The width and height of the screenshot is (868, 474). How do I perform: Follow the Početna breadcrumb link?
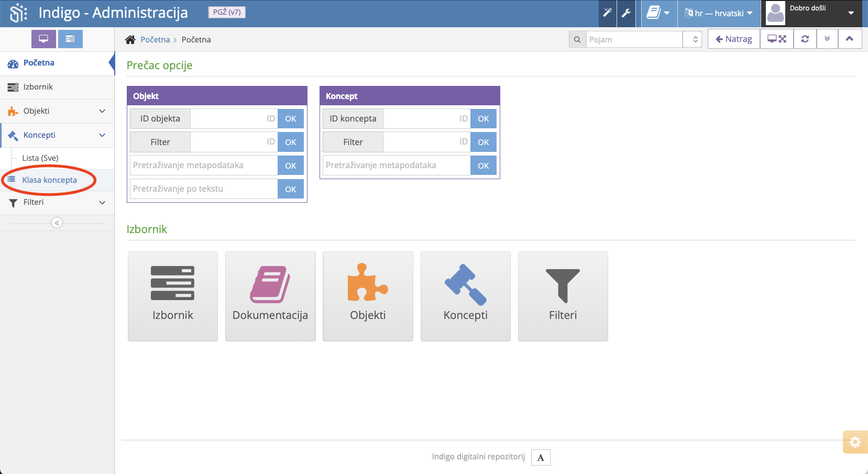pos(155,39)
